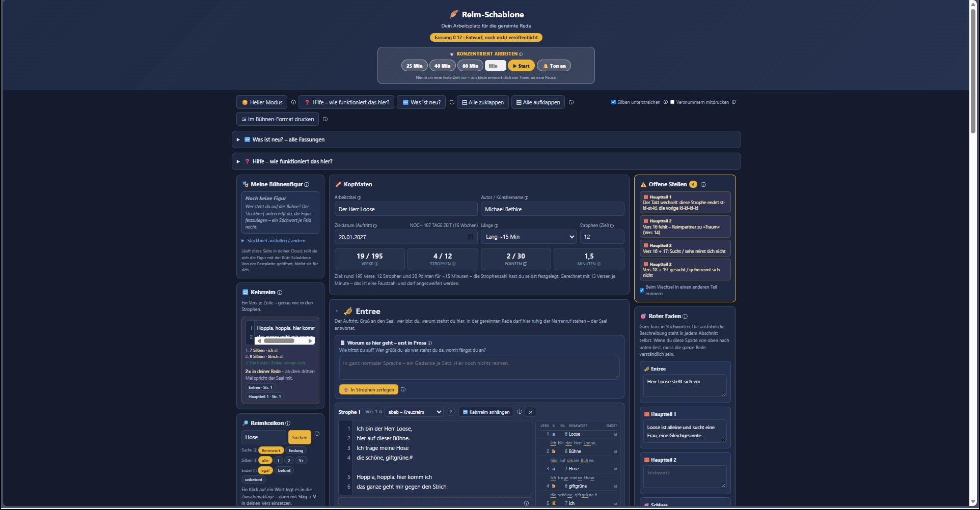This screenshot has width=980, height=510.
Task: Enable Versnummern mitdrucken checkbox
Action: tap(672, 102)
